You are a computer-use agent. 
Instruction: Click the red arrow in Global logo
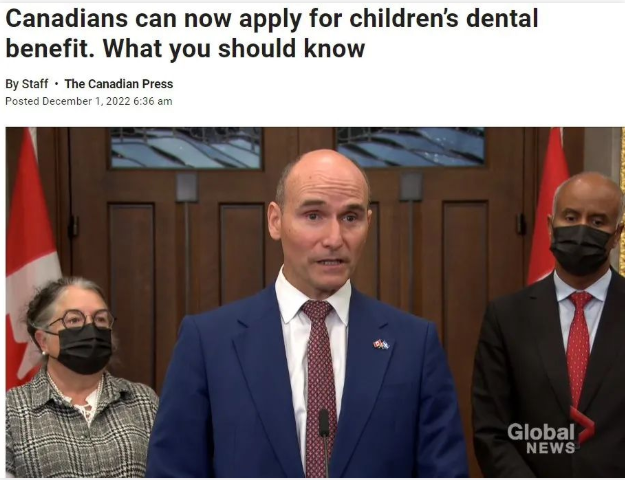coord(583,426)
